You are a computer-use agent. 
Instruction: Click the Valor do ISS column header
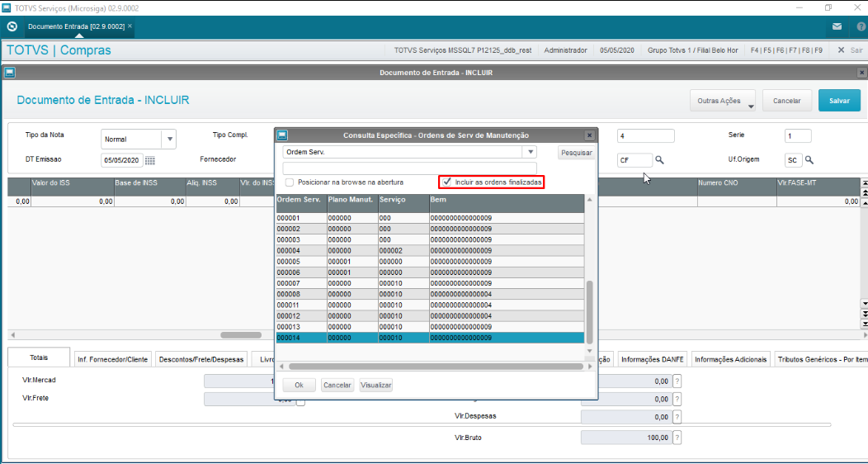click(x=73, y=187)
